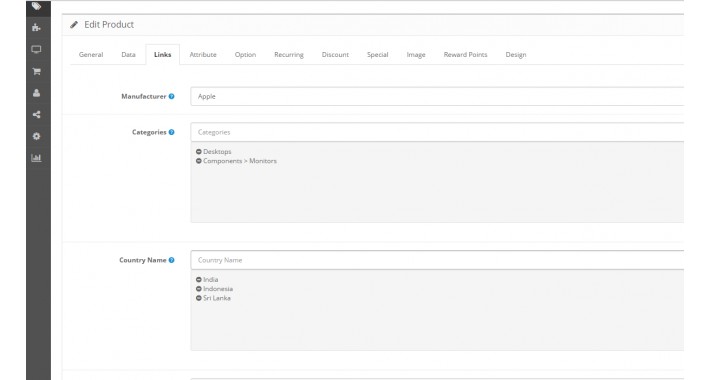Open the Reward Points tab
The width and height of the screenshot is (710, 380).
coord(465,55)
